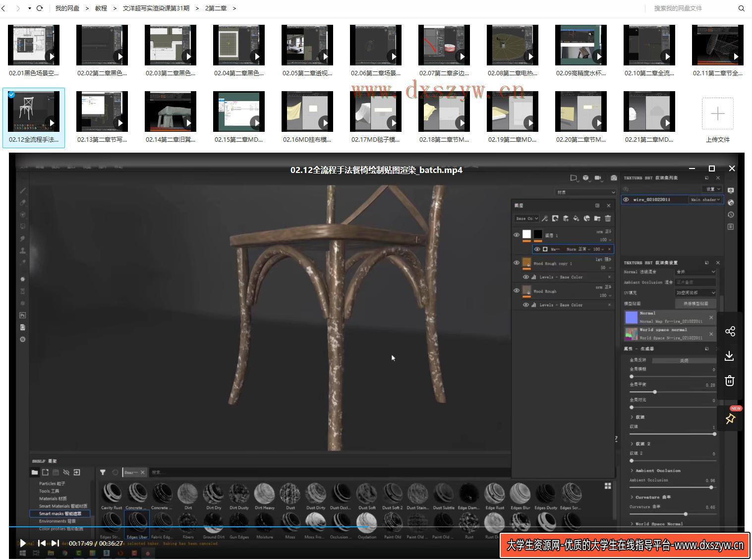752x560 pixels.
Task: Remove the World space normal map
Action: [x=711, y=334]
